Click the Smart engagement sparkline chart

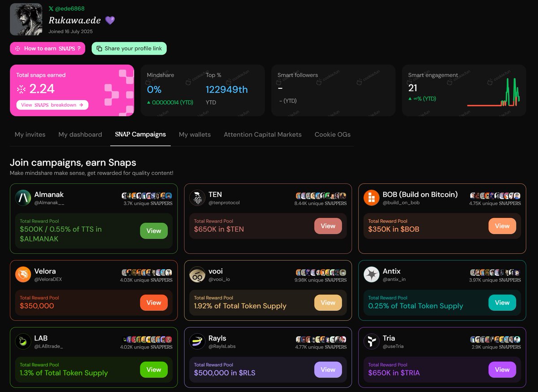[493, 92]
